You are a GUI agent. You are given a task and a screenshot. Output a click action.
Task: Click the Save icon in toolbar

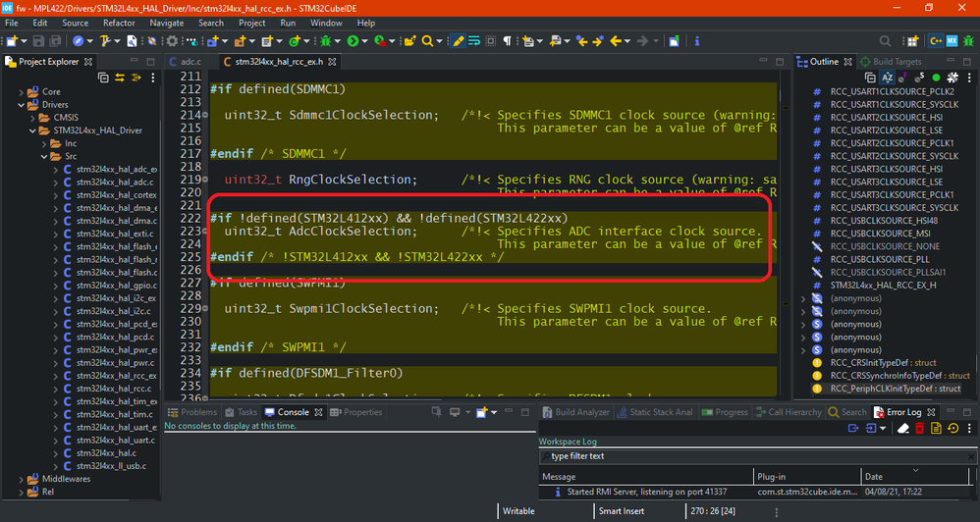pos(38,41)
